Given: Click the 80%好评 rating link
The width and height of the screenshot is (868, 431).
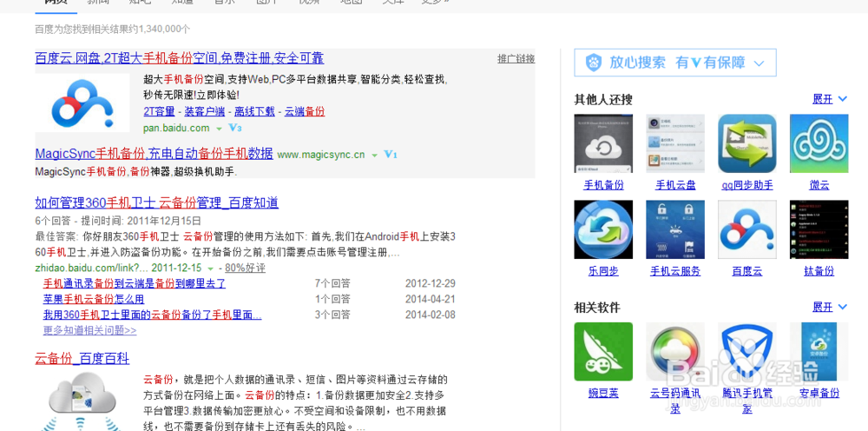Looking at the screenshot, I should (246, 269).
